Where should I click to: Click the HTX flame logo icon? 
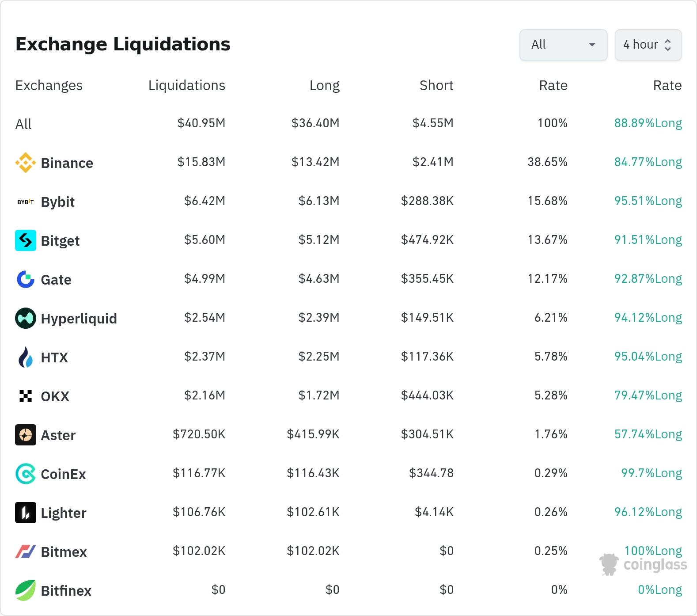coord(26,357)
